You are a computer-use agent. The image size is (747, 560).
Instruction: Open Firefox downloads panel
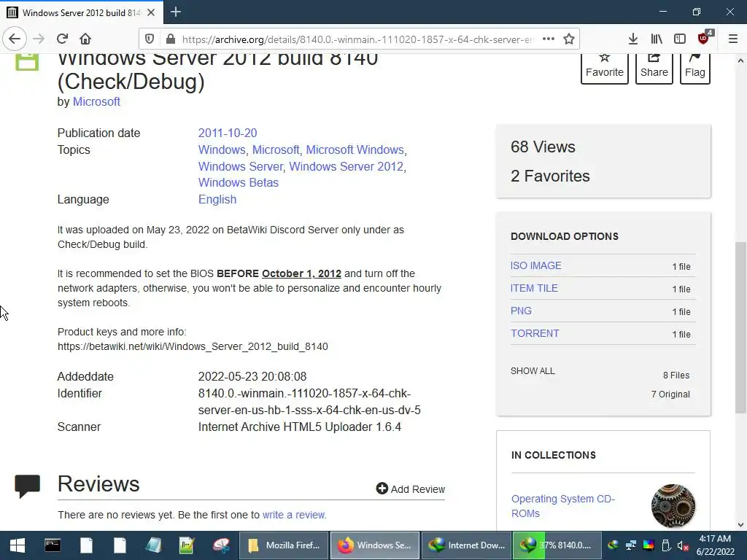[632, 39]
